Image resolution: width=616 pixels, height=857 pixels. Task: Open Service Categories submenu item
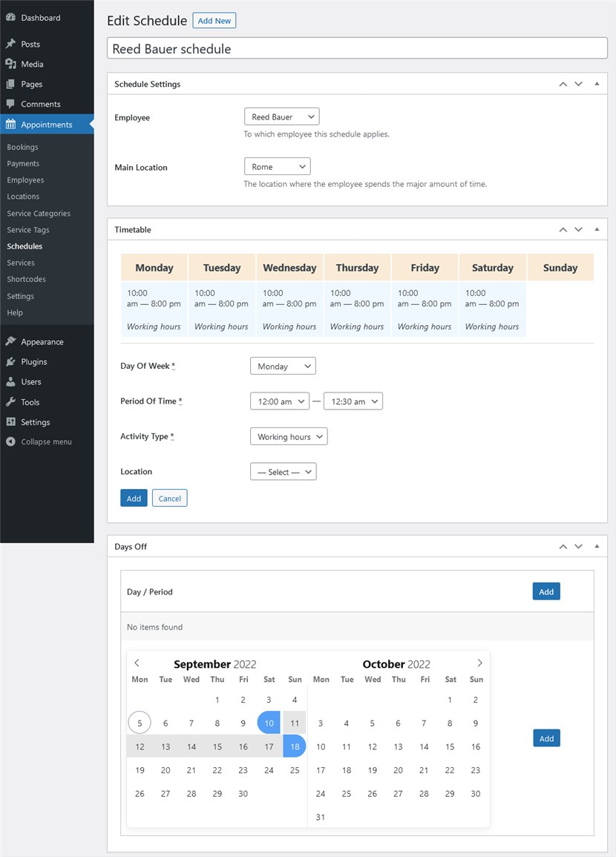click(x=39, y=213)
